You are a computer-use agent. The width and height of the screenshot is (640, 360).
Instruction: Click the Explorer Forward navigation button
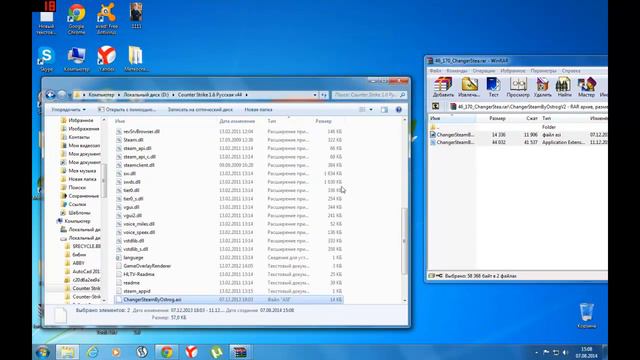(62, 95)
